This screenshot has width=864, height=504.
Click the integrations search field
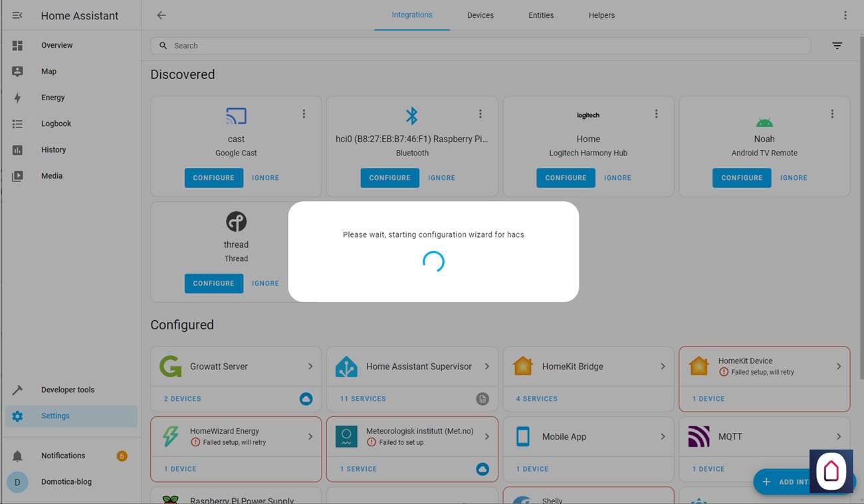tap(481, 46)
